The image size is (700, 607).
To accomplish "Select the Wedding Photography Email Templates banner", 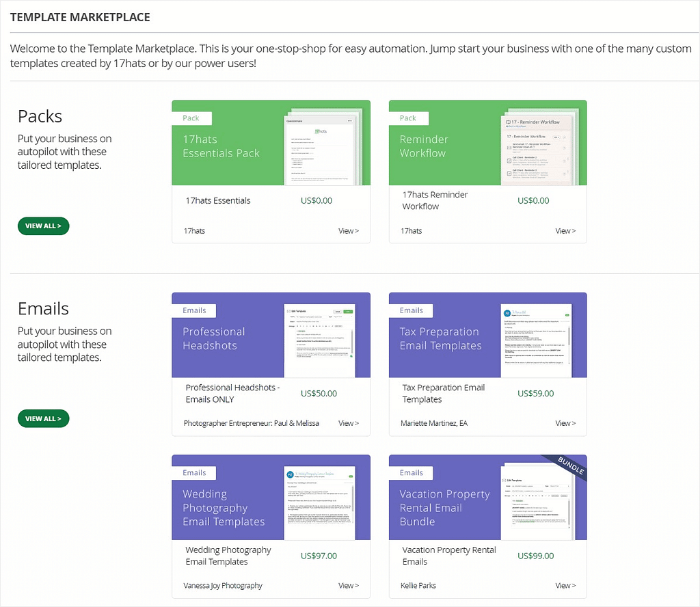I will (x=271, y=497).
